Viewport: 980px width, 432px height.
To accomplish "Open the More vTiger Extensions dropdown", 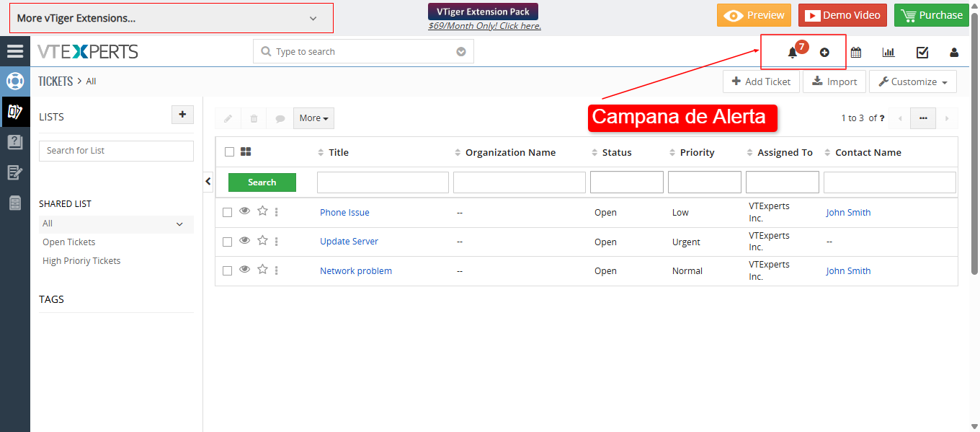I will click(x=171, y=18).
